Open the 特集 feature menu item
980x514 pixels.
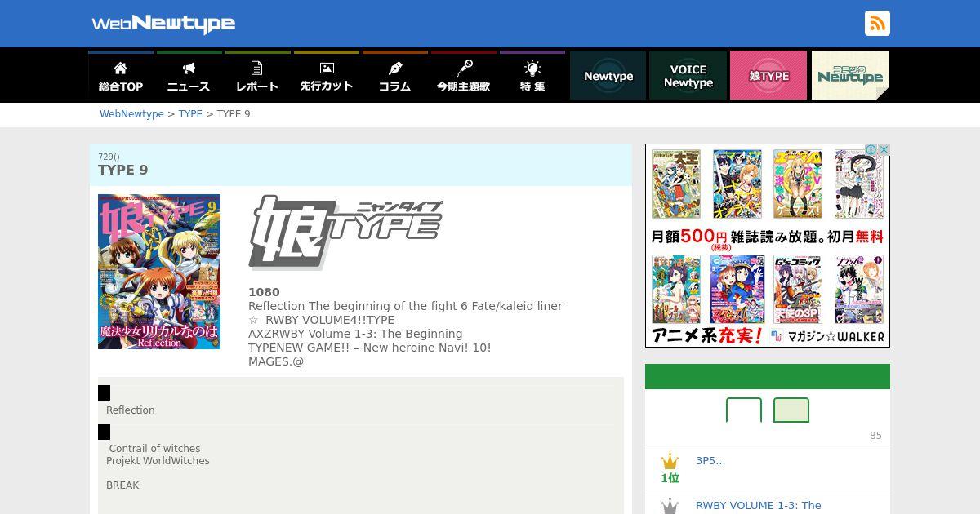tap(532, 76)
